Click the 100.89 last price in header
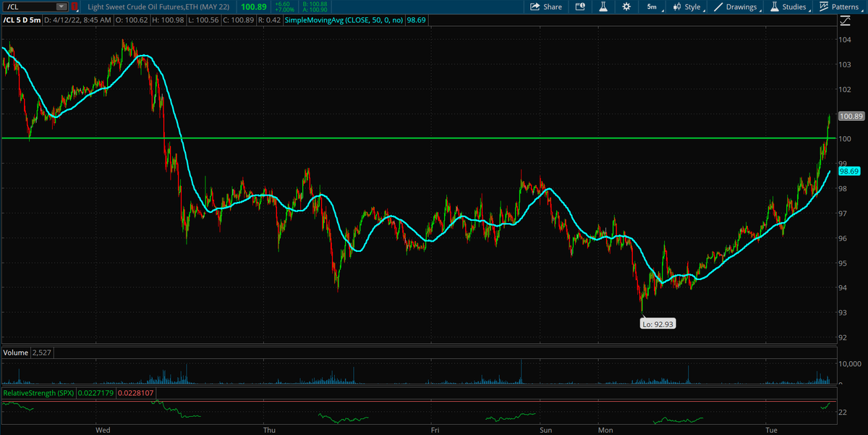 (253, 7)
